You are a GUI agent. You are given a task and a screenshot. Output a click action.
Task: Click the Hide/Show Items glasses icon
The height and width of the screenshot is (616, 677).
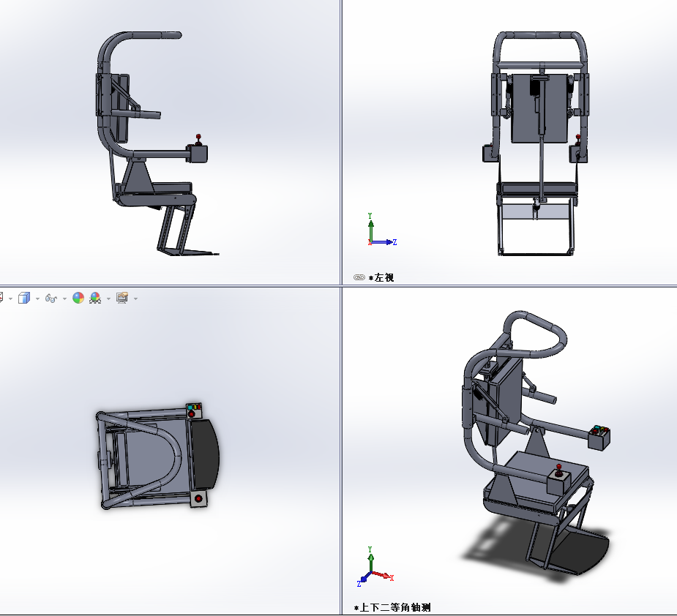[51, 298]
